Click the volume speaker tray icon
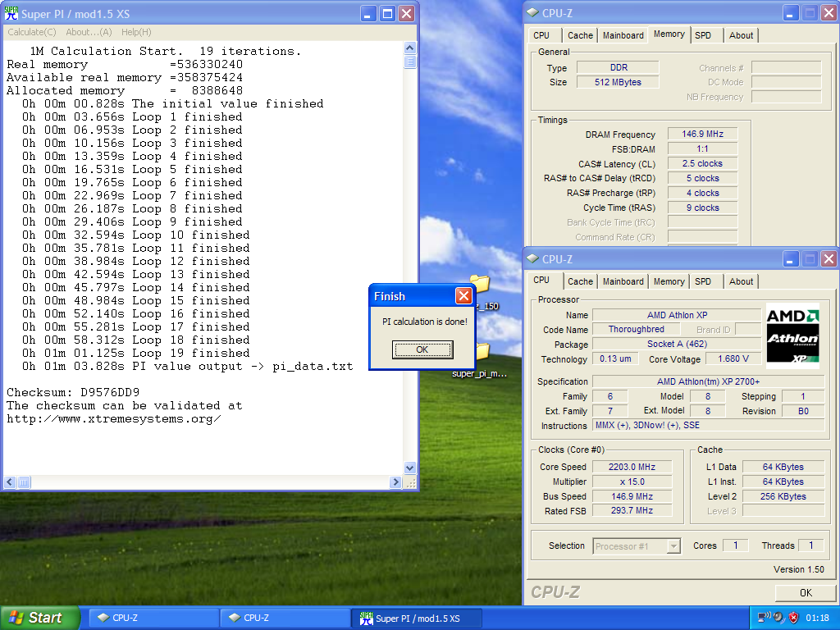Viewport: 840px width, 630px height. coord(778,618)
